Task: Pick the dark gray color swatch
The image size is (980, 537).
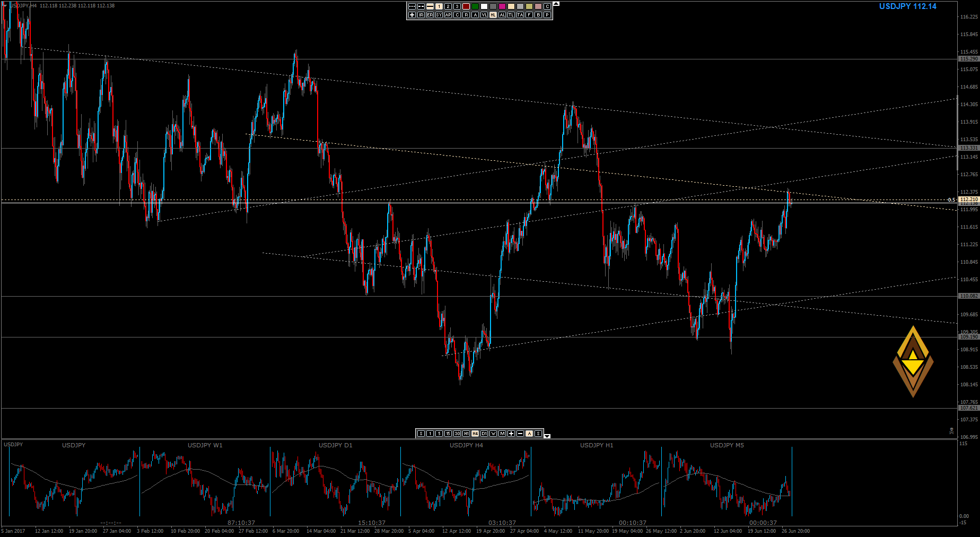Action: click(493, 6)
